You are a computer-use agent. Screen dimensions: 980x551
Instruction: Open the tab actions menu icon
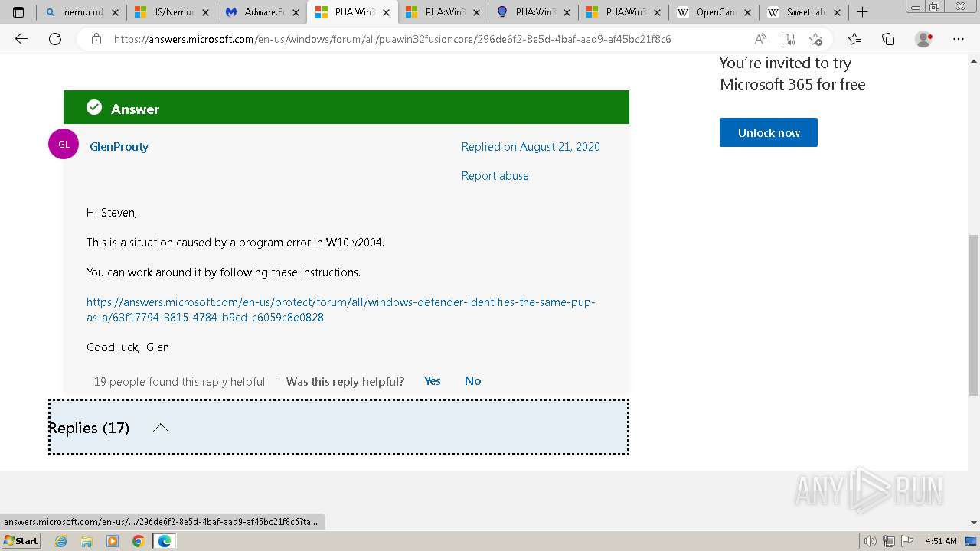(x=18, y=12)
